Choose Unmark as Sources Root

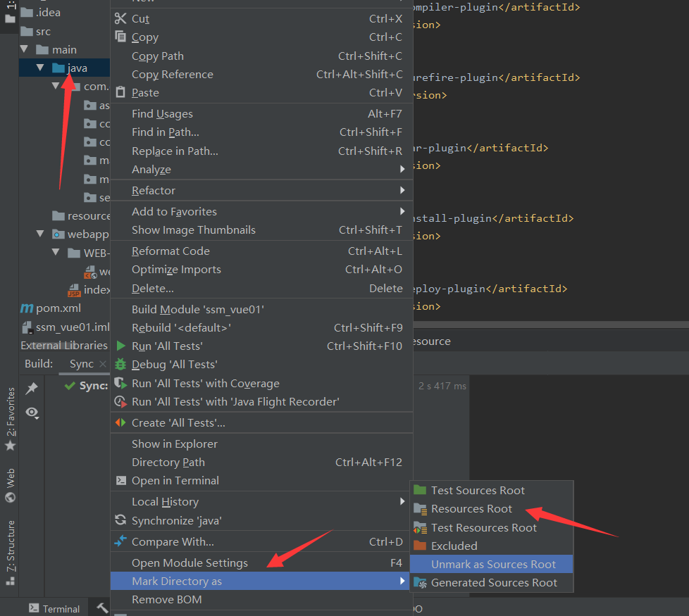(491, 564)
